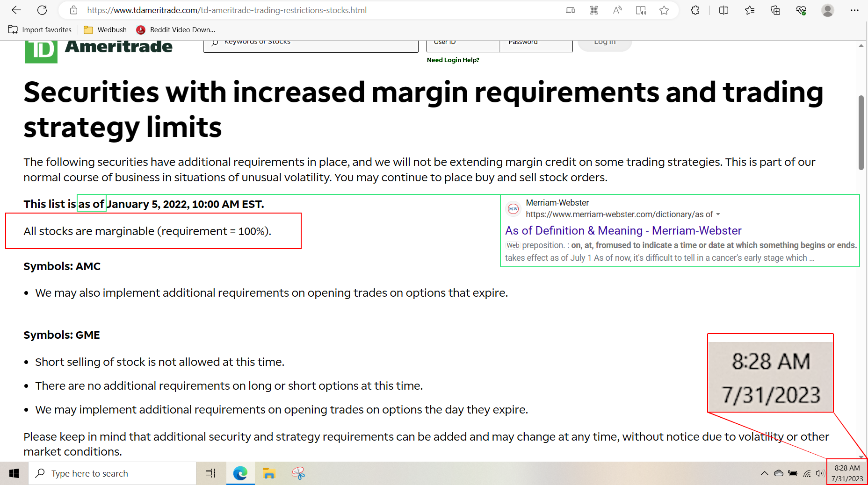This screenshot has width=868, height=485.
Task: Click Import favorites in bookmarks bar
Action: pos(40,30)
